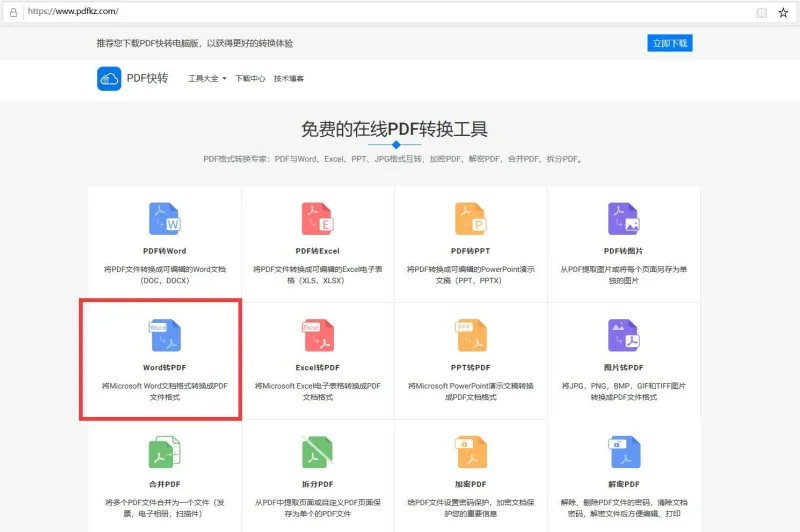Open the PDF转Word icon

165,218
